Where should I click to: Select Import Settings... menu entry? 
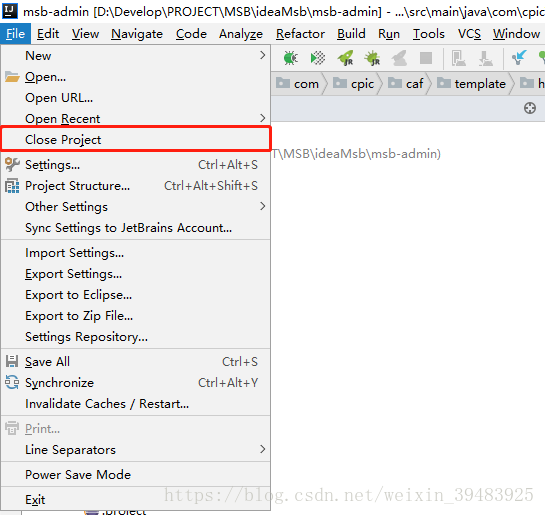click(136, 253)
